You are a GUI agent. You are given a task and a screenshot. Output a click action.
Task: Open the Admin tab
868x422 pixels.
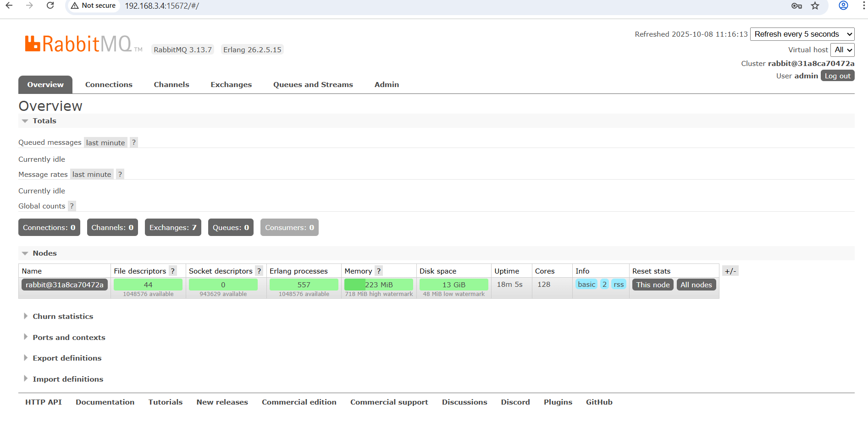tap(387, 84)
